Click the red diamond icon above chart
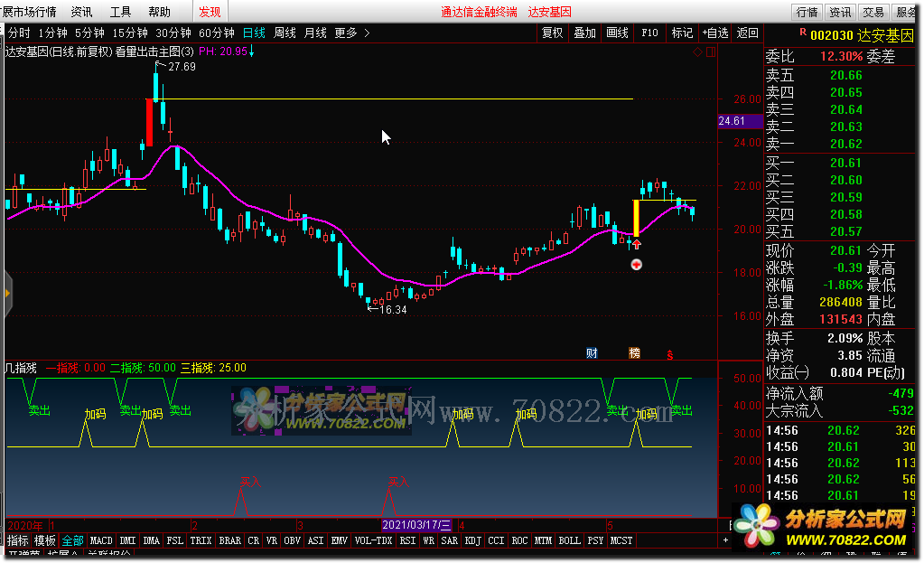Viewport: 924px width, 563px height. [x=697, y=52]
